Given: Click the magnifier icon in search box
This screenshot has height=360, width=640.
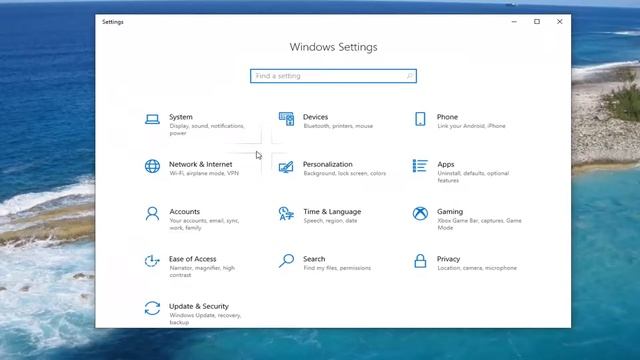Looking at the screenshot, I should click(x=409, y=76).
